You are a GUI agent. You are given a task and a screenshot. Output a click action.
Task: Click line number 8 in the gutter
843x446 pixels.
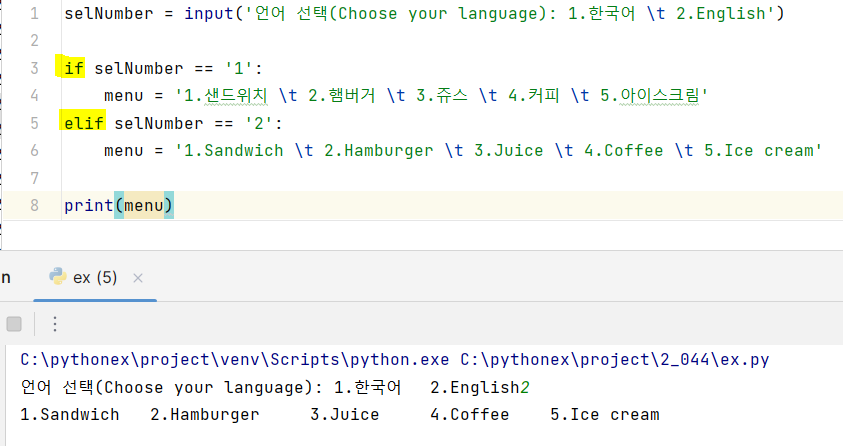tap(34, 205)
